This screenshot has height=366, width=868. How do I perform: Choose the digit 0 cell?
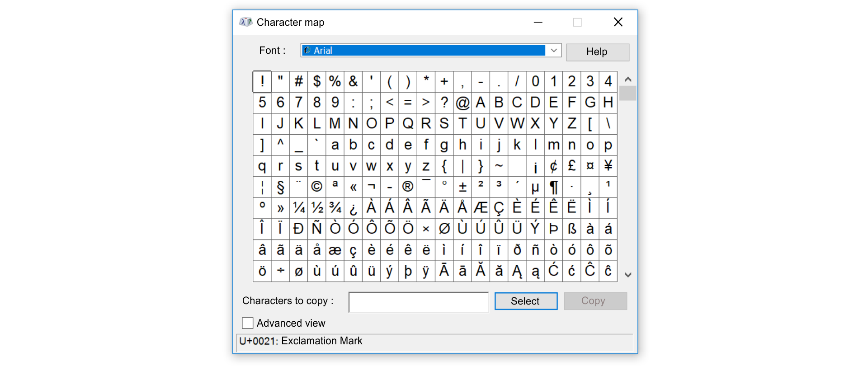(535, 81)
